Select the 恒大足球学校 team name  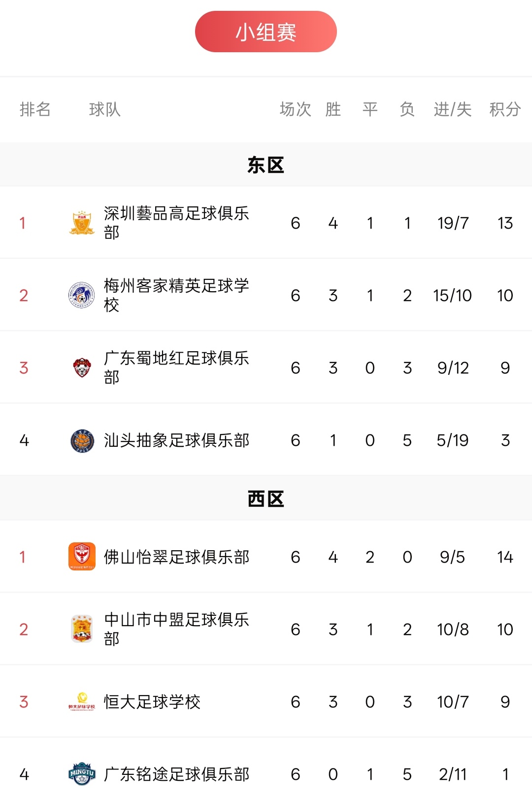152,701
